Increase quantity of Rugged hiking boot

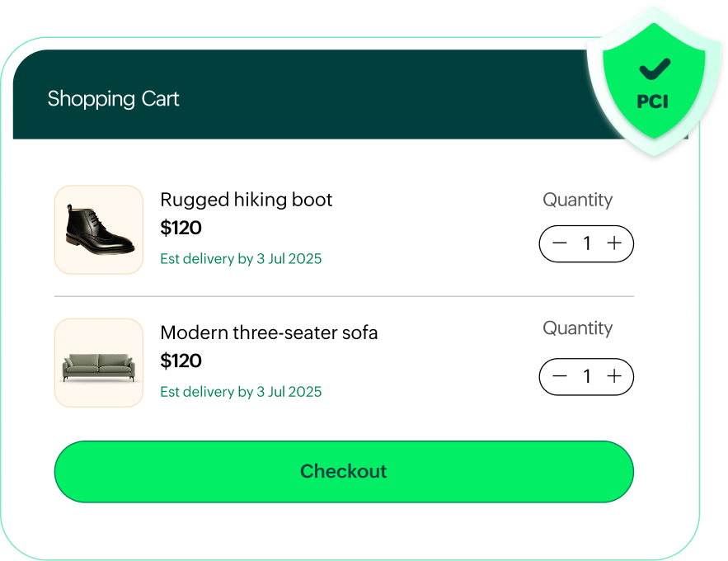click(x=613, y=243)
